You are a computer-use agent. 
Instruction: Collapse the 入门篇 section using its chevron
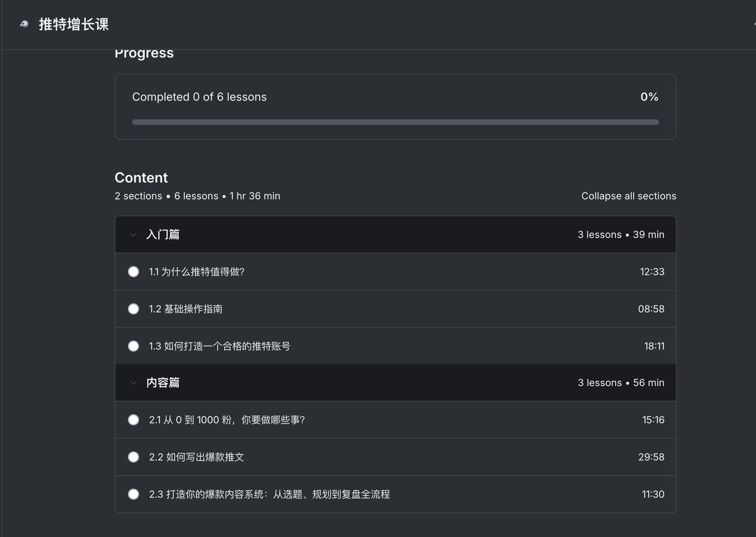pyautogui.click(x=133, y=235)
